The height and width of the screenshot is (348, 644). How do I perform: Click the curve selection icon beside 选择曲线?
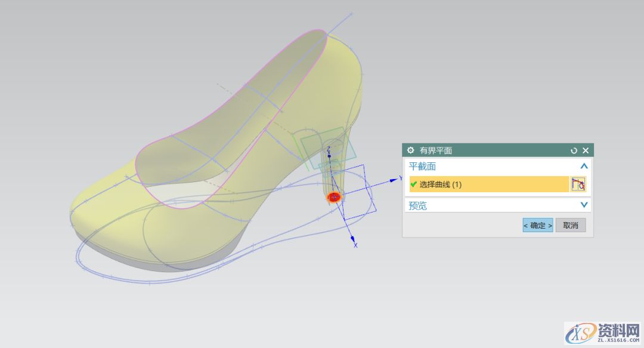578,184
